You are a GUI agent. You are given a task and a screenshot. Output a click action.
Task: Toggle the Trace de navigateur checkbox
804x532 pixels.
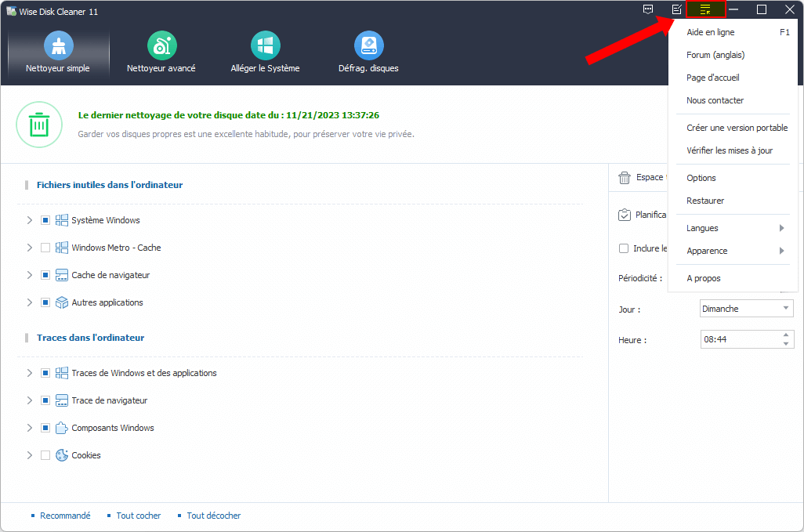click(45, 400)
